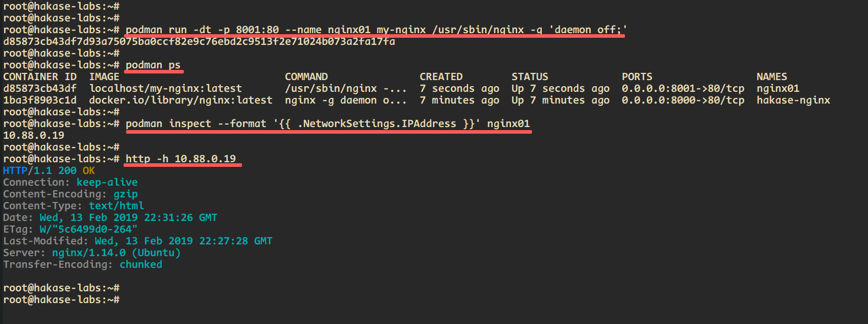The width and height of the screenshot is (868, 324).
Task: Click the Server nginx/1.14.0 header line
Action: [92, 253]
